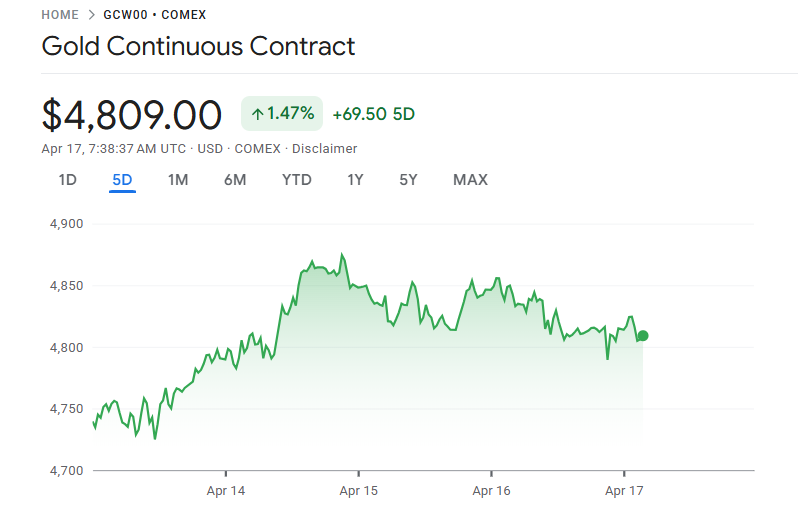This screenshot has height=520, width=798.
Task: Click the 1.47% change badge
Action: click(x=282, y=114)
